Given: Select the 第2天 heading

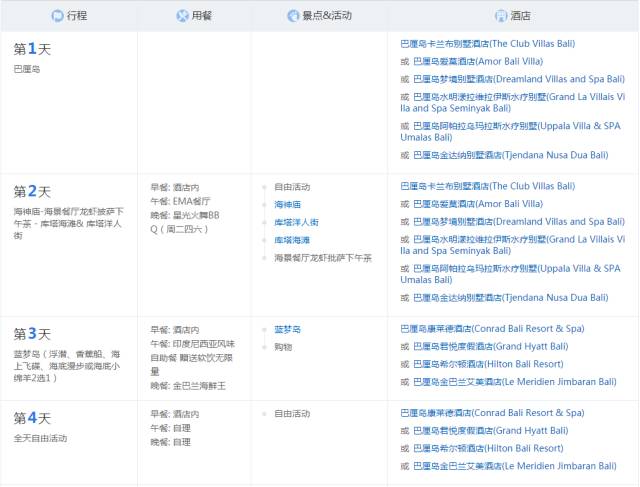Looking at the screenshot, I should (x=32, y=191).
